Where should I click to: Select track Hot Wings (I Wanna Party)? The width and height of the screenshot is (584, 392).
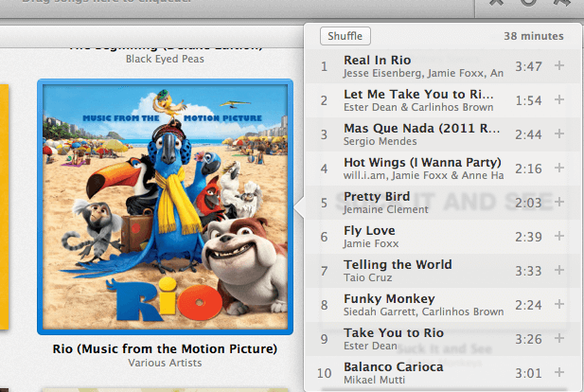422,163
